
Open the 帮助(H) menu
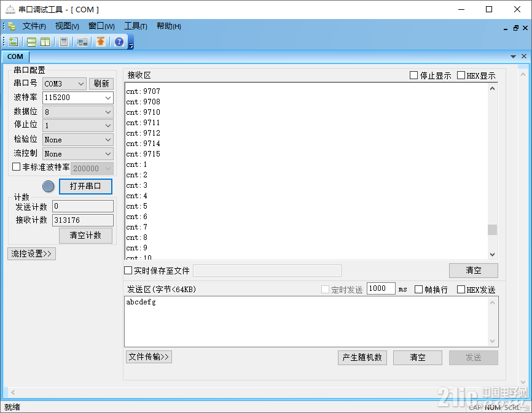click(x=168, y=26)
